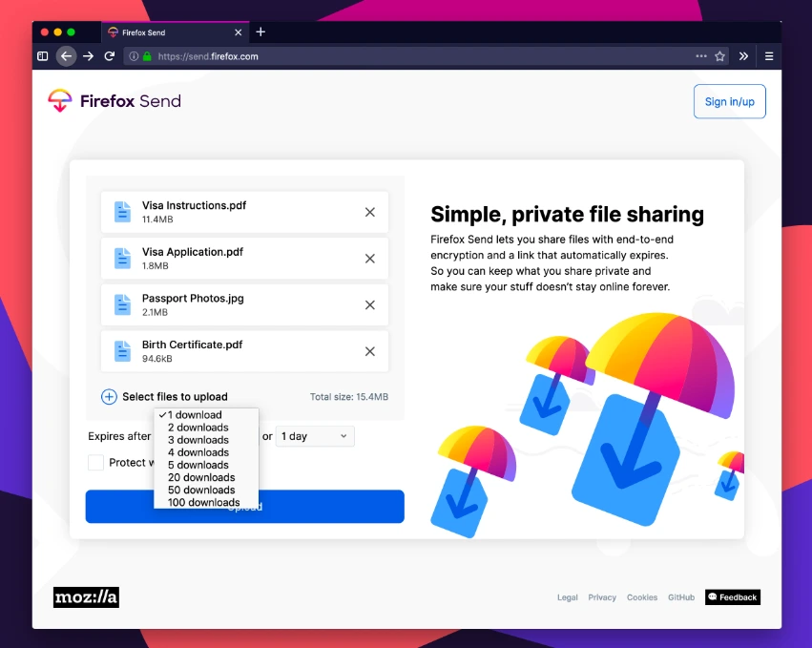
Task: Open the Cookies footer link
Action: point(641,597)
